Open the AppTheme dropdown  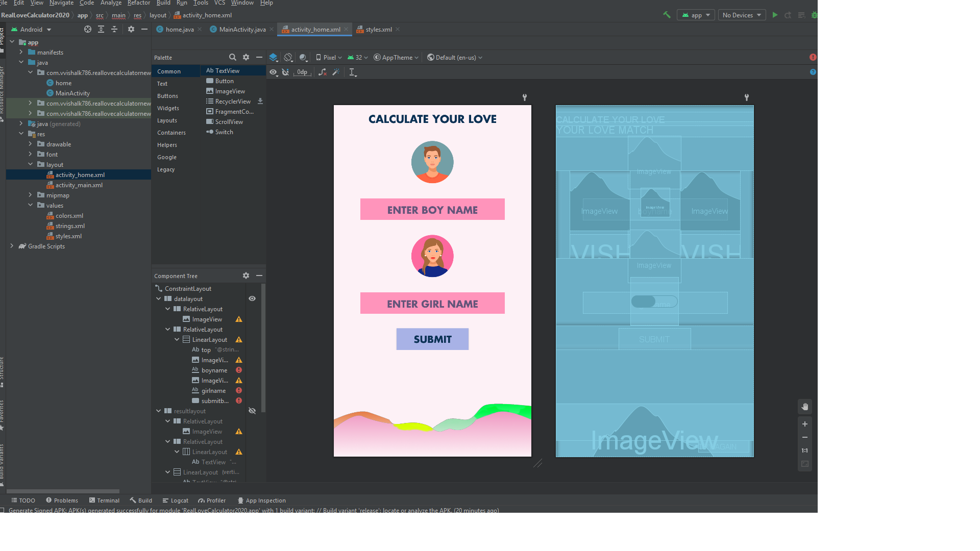(x=396, y=57)
